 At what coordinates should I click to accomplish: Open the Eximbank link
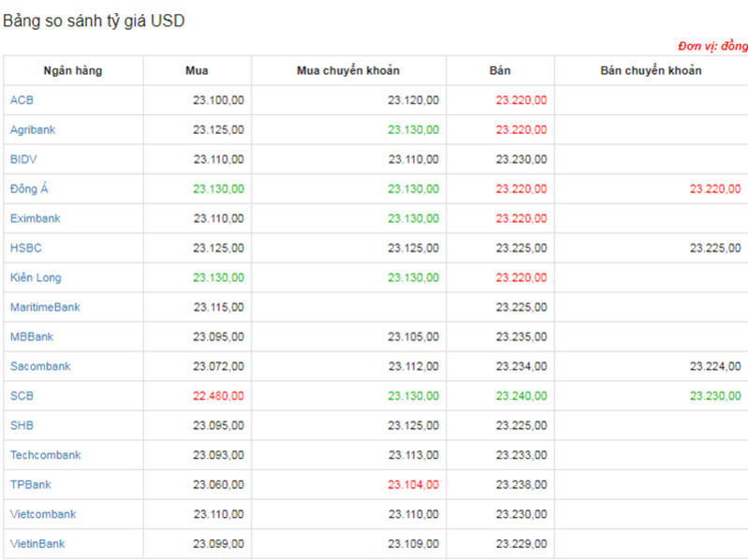(x=35, y=218)
